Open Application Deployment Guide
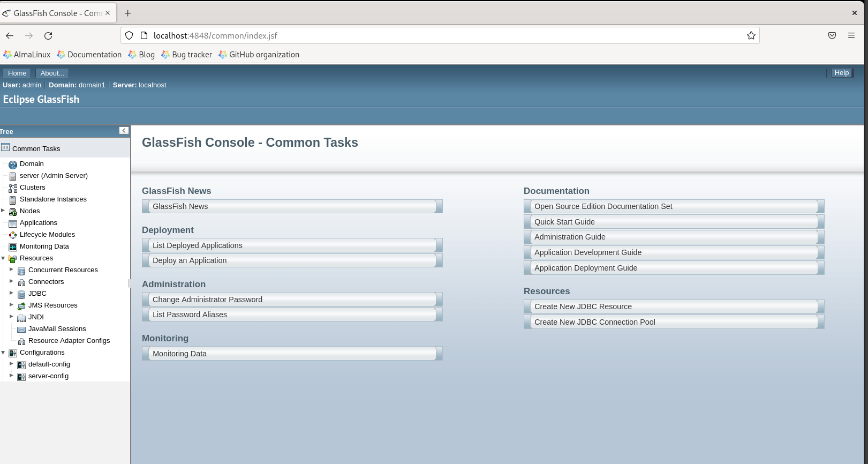The width and height of the screenshot is (868, 464). pos(674,268)
